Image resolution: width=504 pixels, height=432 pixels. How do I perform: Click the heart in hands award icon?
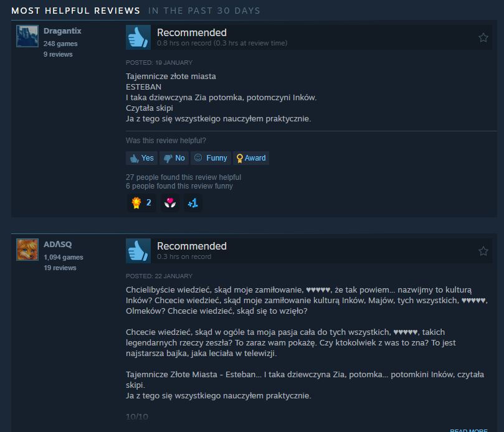170,203
